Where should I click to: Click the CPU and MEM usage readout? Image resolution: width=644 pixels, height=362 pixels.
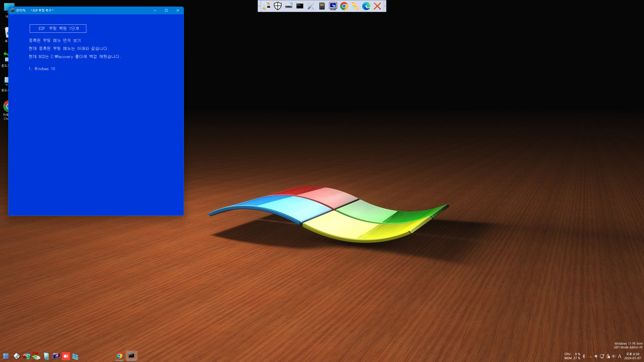(572, 356)
